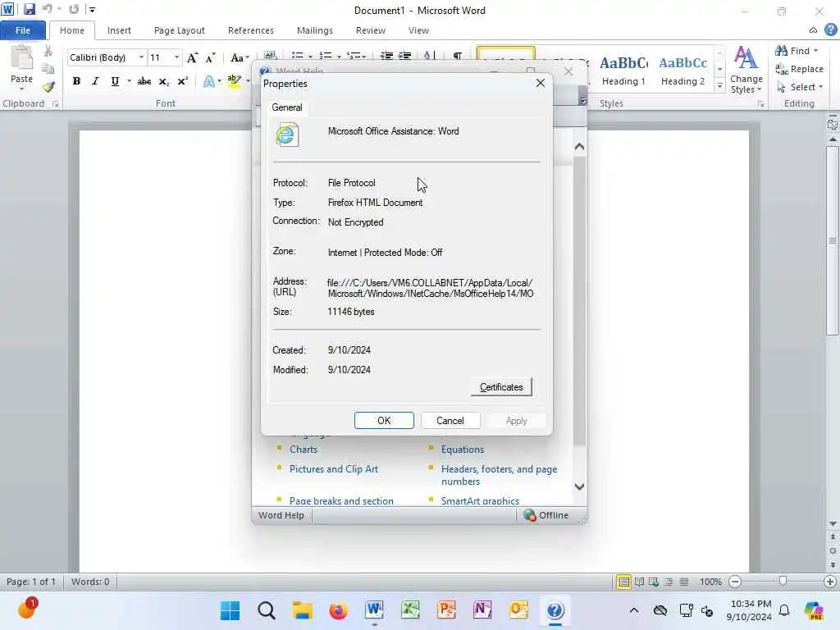Click the Copy icon in Clipboard group
The height and width of the screenshot is (630, 840).
click(x=48, y=69)
